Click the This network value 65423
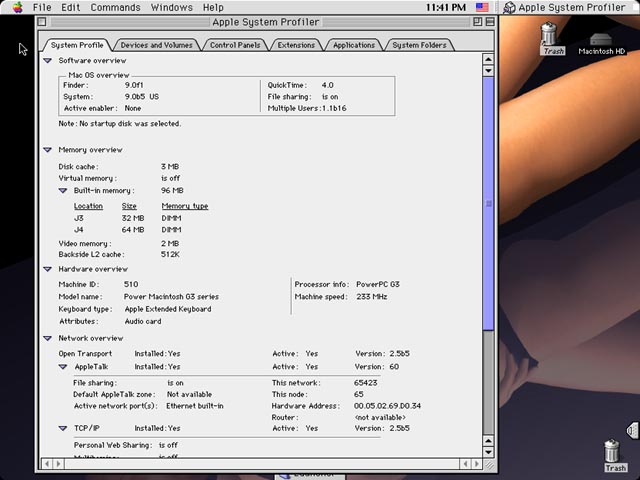 (x=365, y=383)
